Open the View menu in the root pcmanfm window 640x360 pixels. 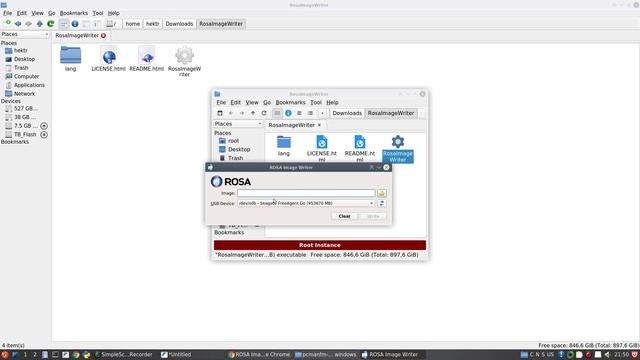tap(252, 102)
